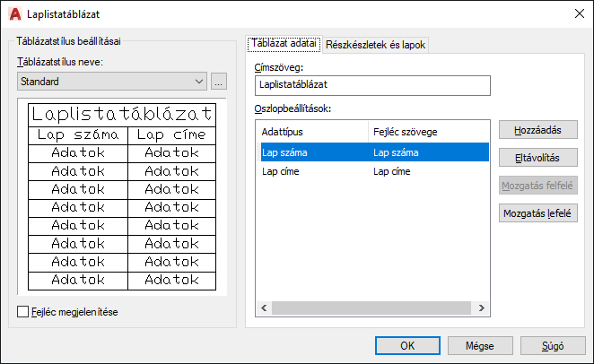Click the Fejléc szövege column header
Screen dimensions: 594x364
click(x=427, y=132)
